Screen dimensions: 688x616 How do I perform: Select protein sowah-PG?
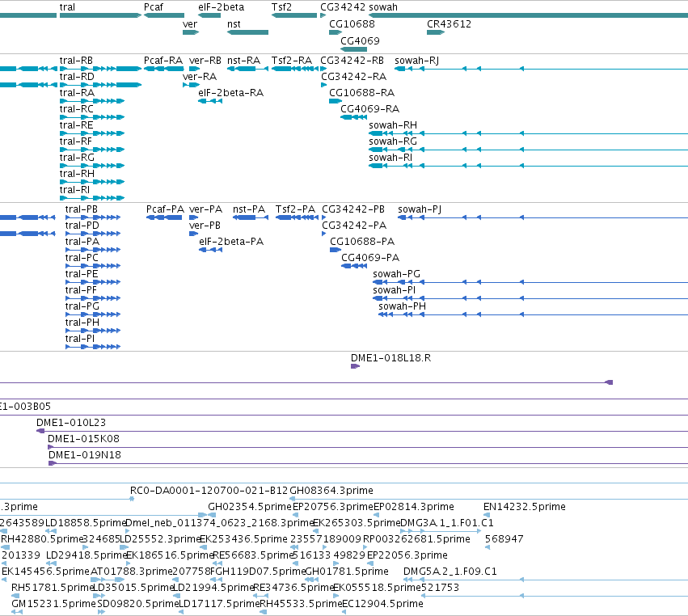397,274
